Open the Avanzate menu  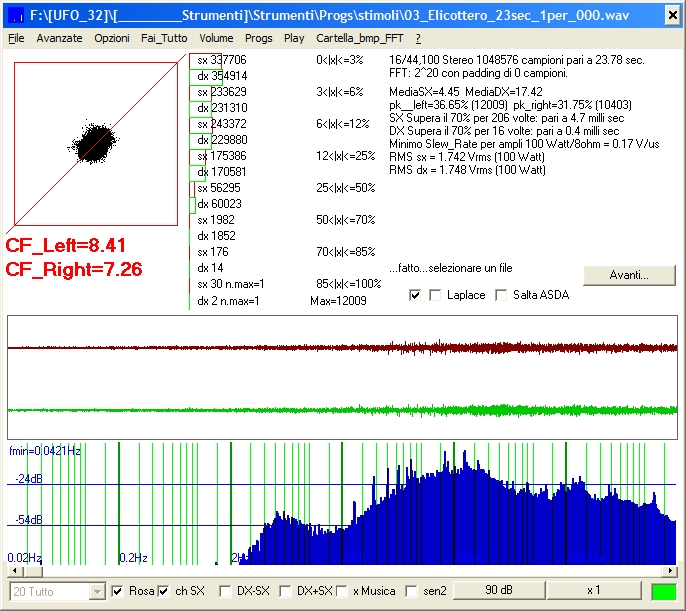[59, 38]
